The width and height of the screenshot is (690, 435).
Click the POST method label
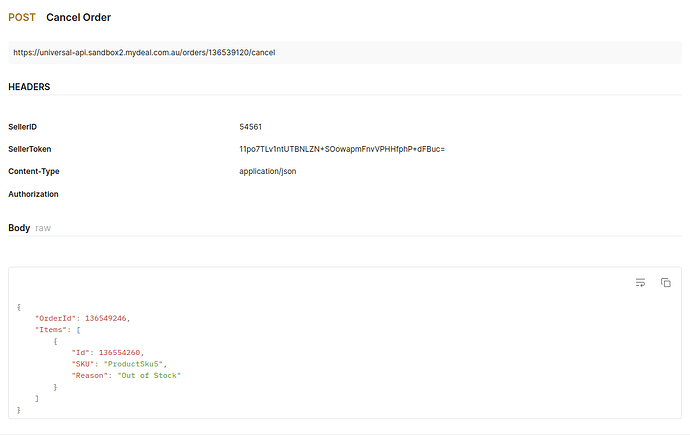22,17
